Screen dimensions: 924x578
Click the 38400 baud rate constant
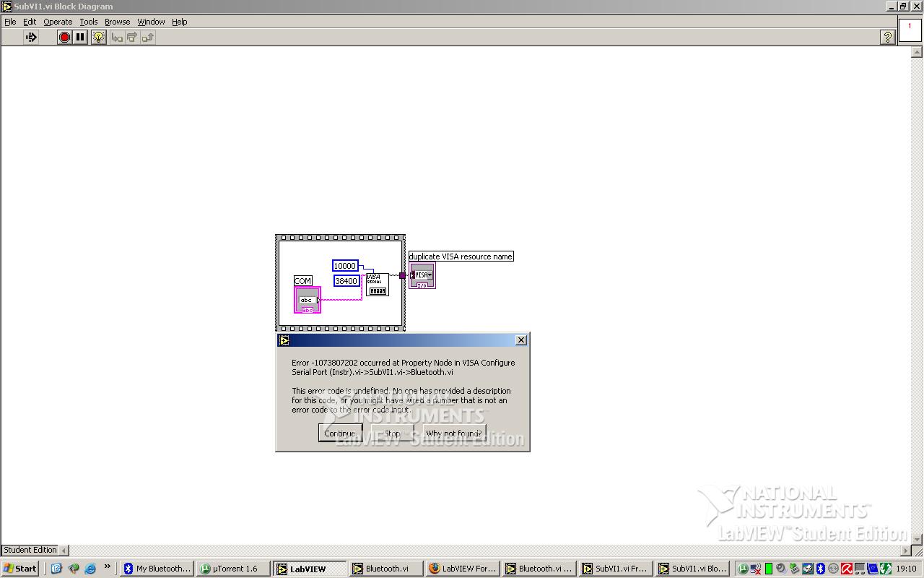coord(346,281)
